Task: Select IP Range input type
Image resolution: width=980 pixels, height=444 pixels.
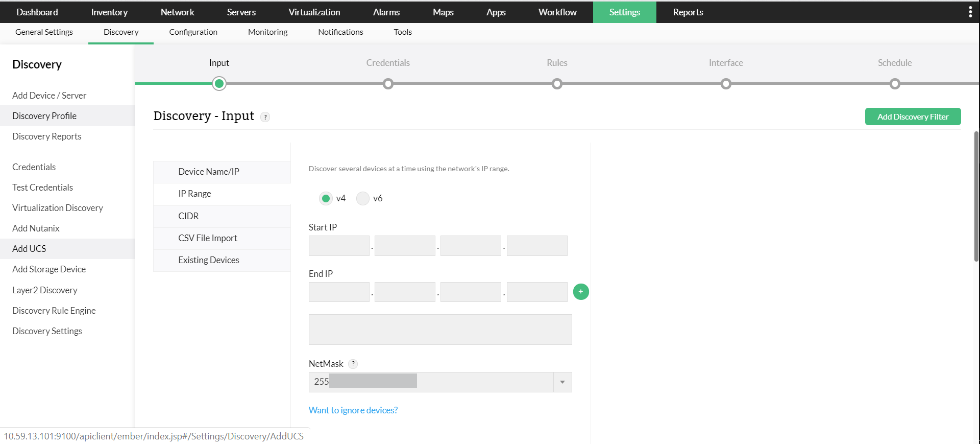Action: click(222, 194)
